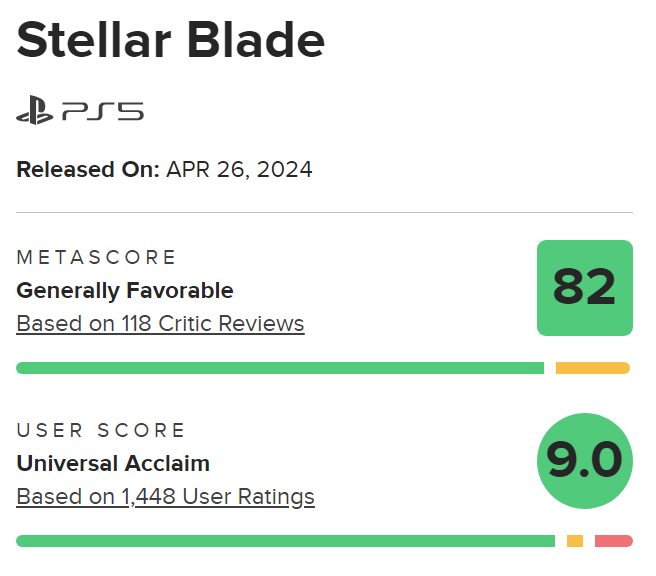Click the USER SCORE heading label
Image resolution: width=656 pixels, height=576 pixels.
click(x=101, y=431)
